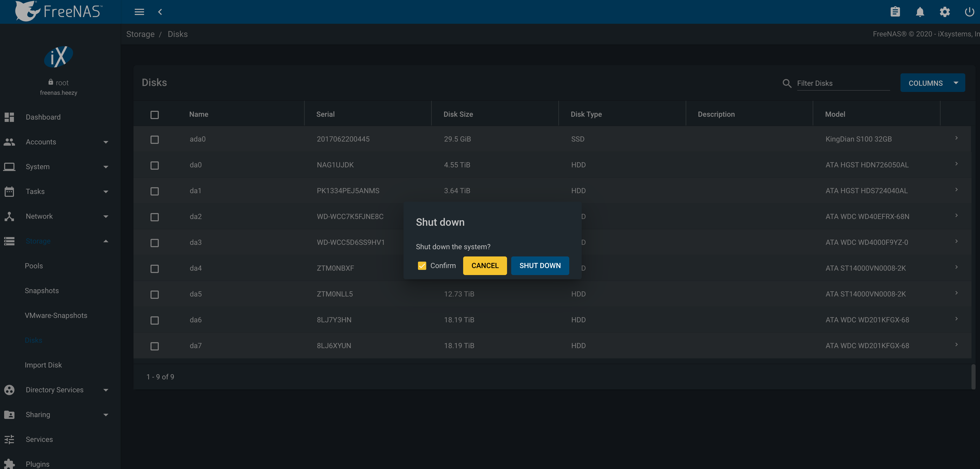Click the Services sliders icon

click(9, 439)
